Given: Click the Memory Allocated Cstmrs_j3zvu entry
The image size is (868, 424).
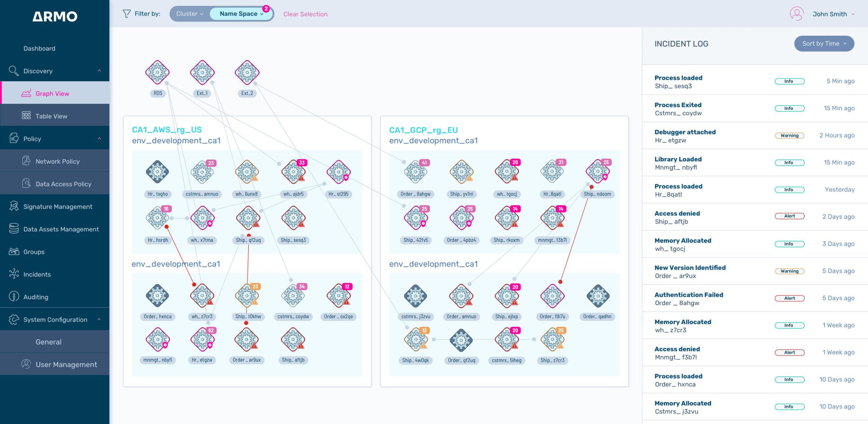Looking at the screenshot, I should (755, 407).
